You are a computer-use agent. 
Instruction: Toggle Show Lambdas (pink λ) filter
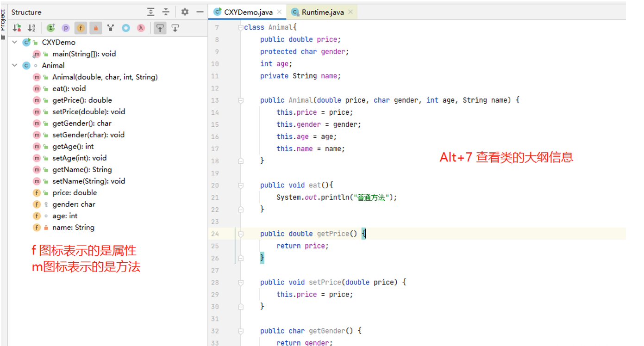coord(140,28)
